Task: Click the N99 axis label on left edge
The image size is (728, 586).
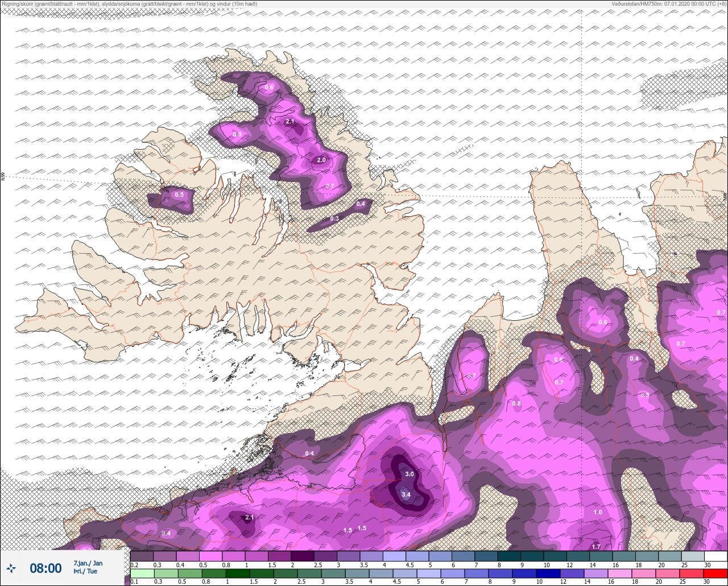Action: tap(3, 177)
